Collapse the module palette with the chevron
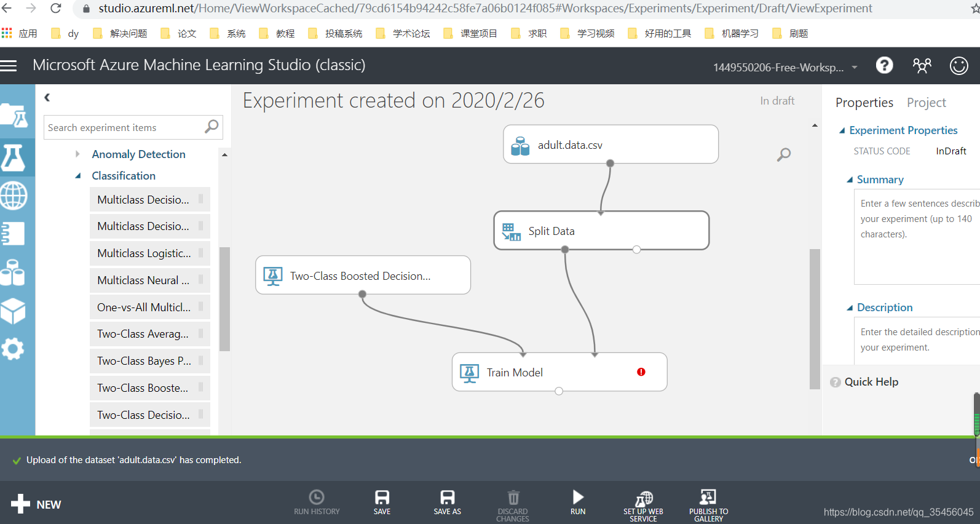The width and height of the screenshot is (980, 524). point(47,97)
